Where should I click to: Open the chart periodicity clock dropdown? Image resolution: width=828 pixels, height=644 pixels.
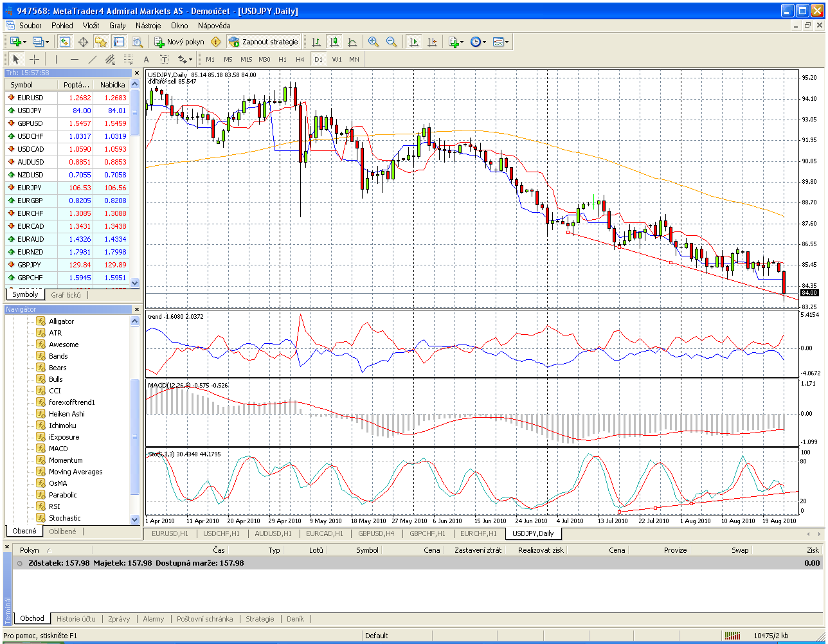tap(477, 42)
